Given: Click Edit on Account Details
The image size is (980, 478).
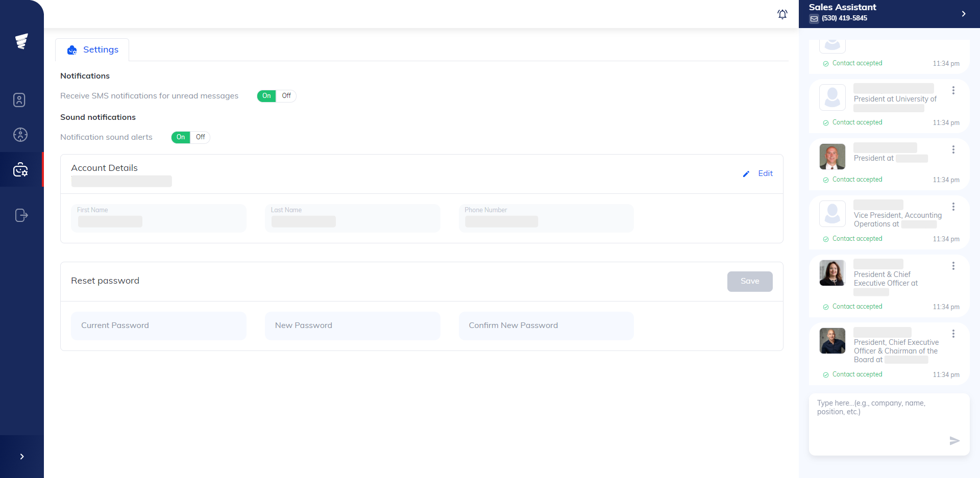Looking at the screenshot, I should [x=765, y=173].
